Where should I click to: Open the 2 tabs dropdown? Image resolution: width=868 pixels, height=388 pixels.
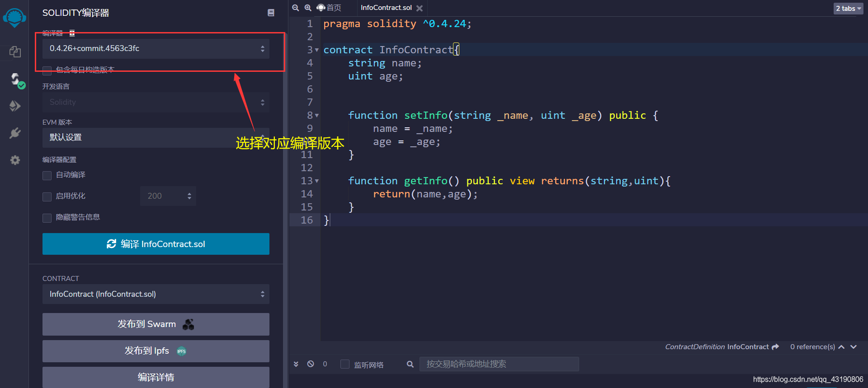coord(848,9)
